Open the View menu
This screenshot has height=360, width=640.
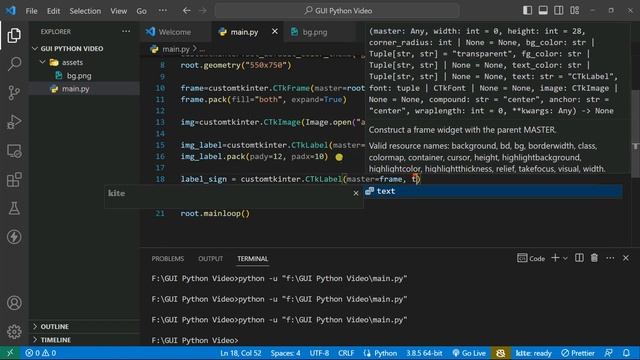click(118, 11)
